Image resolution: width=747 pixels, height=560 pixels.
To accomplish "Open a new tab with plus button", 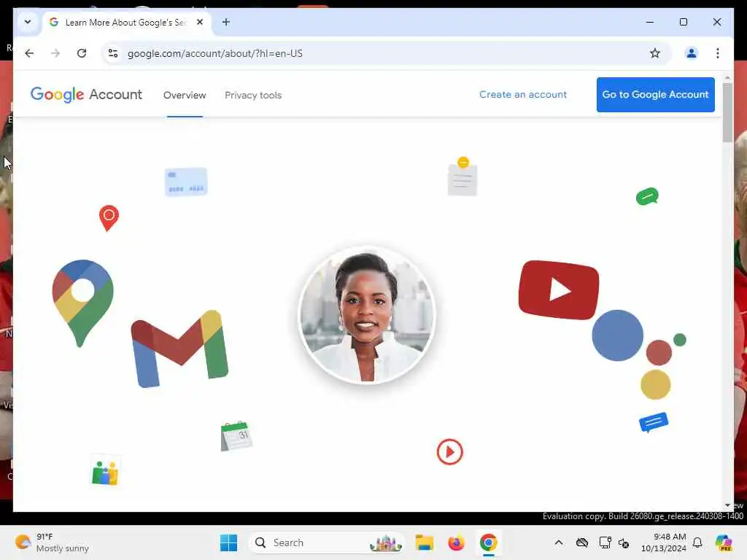I will [x=226, y=22].
